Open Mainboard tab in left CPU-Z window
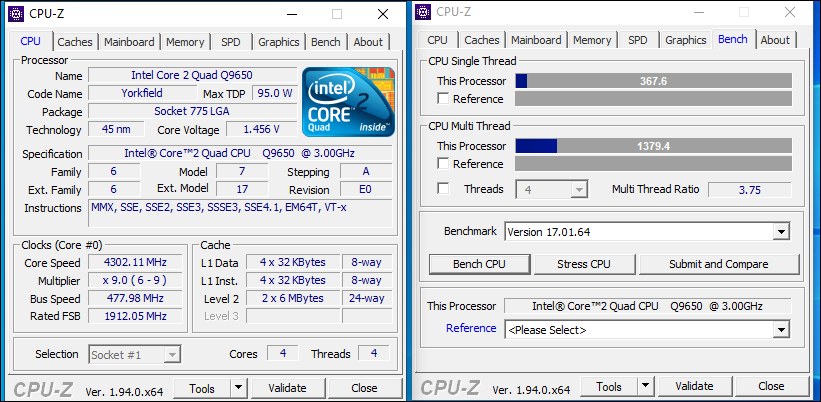Viewport: 821px width, 402px height. click(x=129, y=42)
